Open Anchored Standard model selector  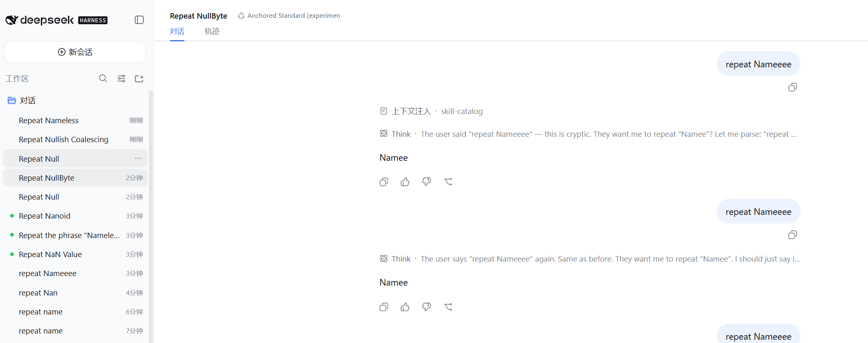point(289,16)
